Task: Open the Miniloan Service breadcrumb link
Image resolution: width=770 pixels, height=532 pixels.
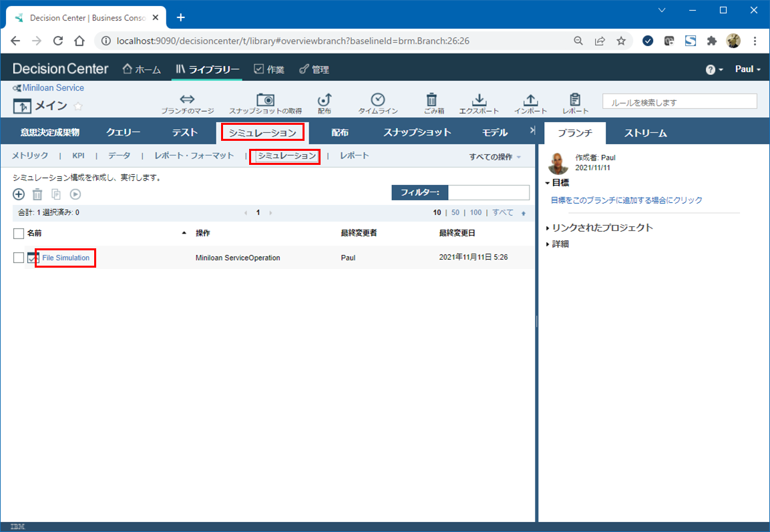Action: click(53, 88)
